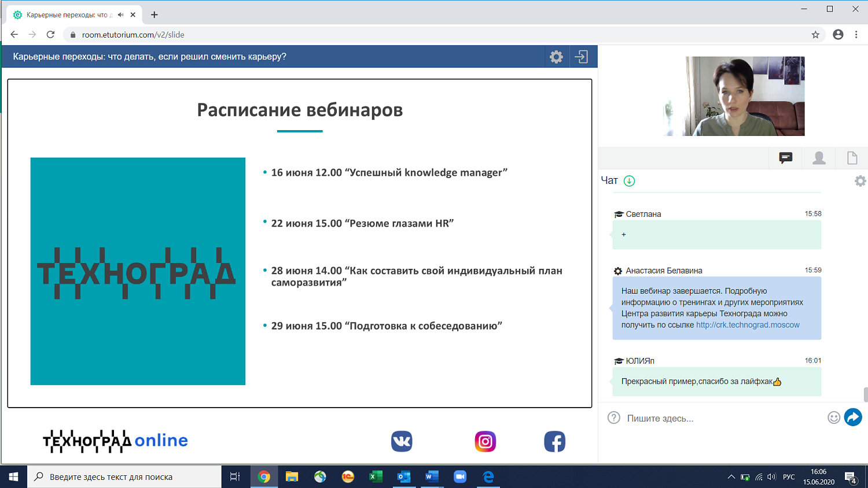Click the exit room icon in header
The height and width of the screenshot is (488, 868).
click(x=581, y=57)
